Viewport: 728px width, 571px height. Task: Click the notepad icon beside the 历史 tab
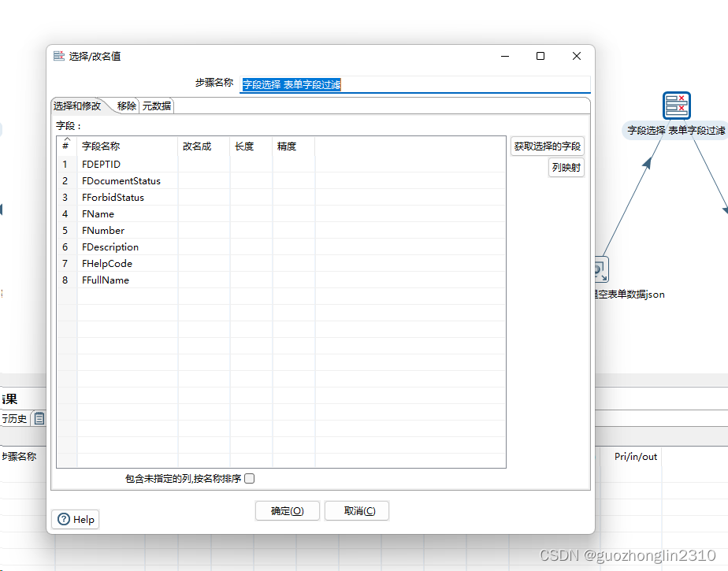[x=38, y=418]
